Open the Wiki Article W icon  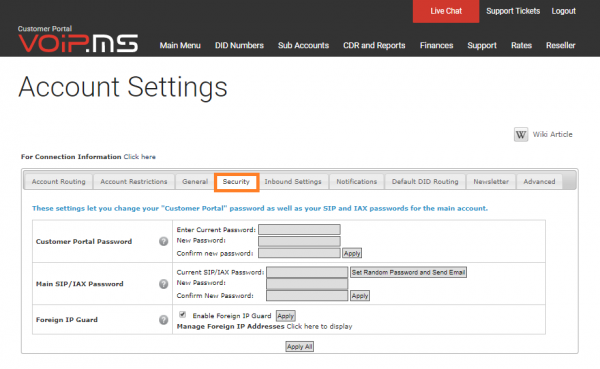521,135
